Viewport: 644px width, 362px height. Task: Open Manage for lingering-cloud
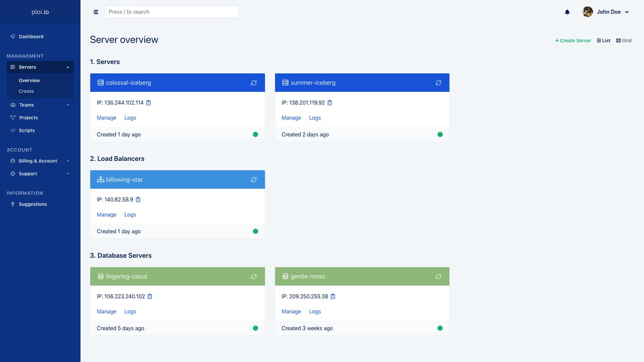coord(107,311)
